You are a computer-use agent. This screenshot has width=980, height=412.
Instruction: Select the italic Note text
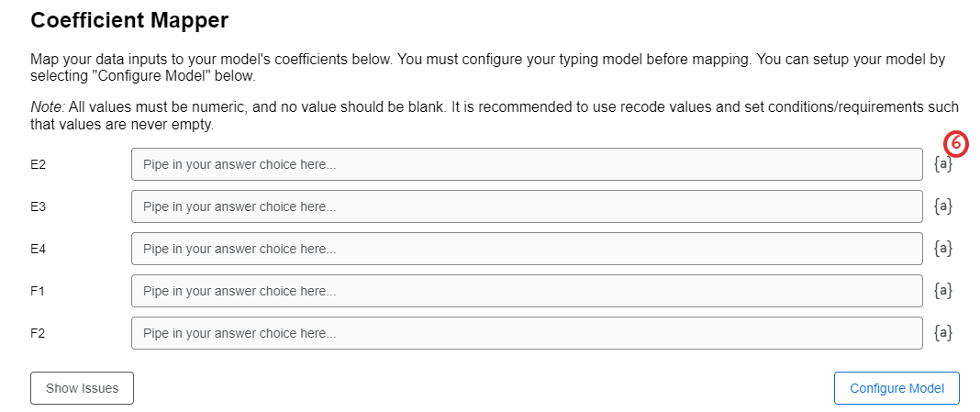click(x=48, y=107)
